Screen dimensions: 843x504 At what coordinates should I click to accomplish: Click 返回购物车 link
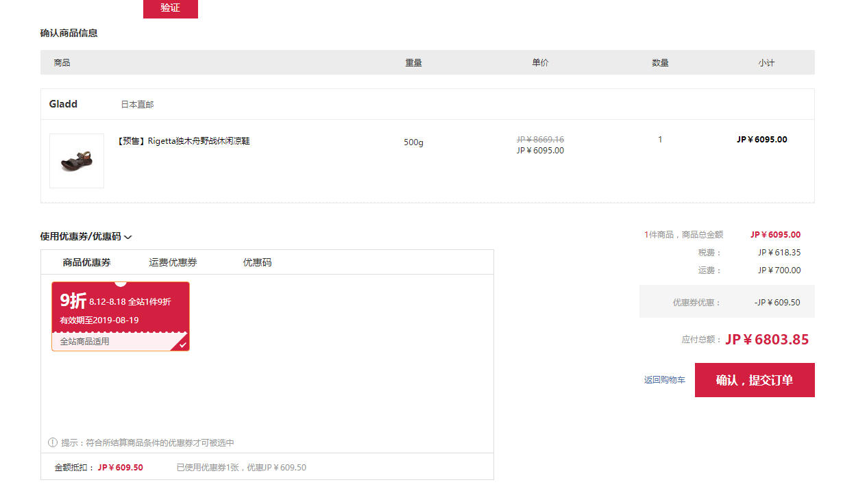[x=665, y=380]
